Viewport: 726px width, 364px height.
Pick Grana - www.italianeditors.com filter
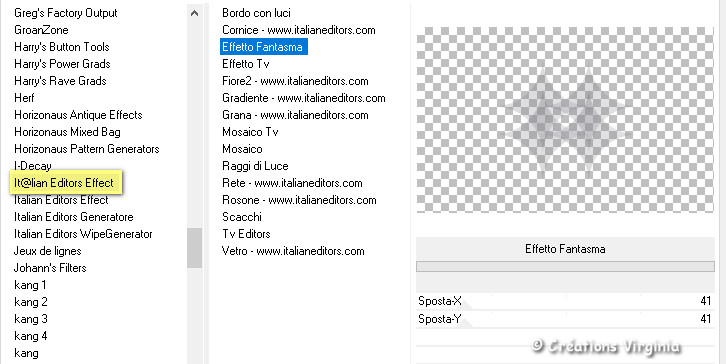295,115
